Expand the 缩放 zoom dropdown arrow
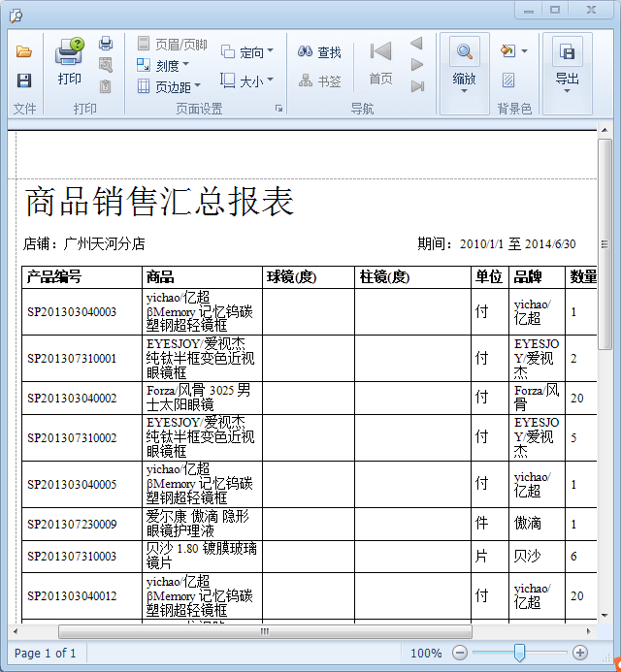Viewport: 621px width, 672px height. (x=464, y=91)
